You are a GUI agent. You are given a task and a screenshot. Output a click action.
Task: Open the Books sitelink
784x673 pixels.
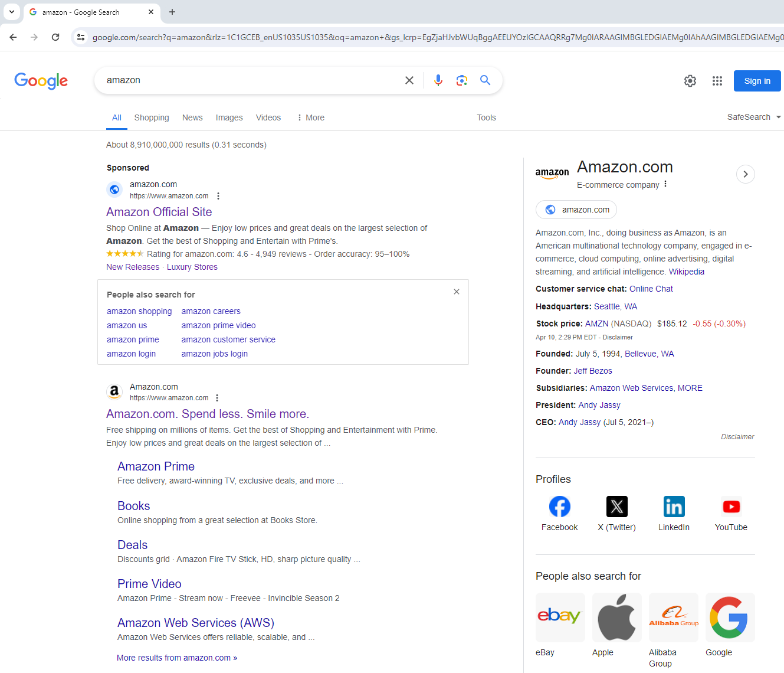click(134, 506)
